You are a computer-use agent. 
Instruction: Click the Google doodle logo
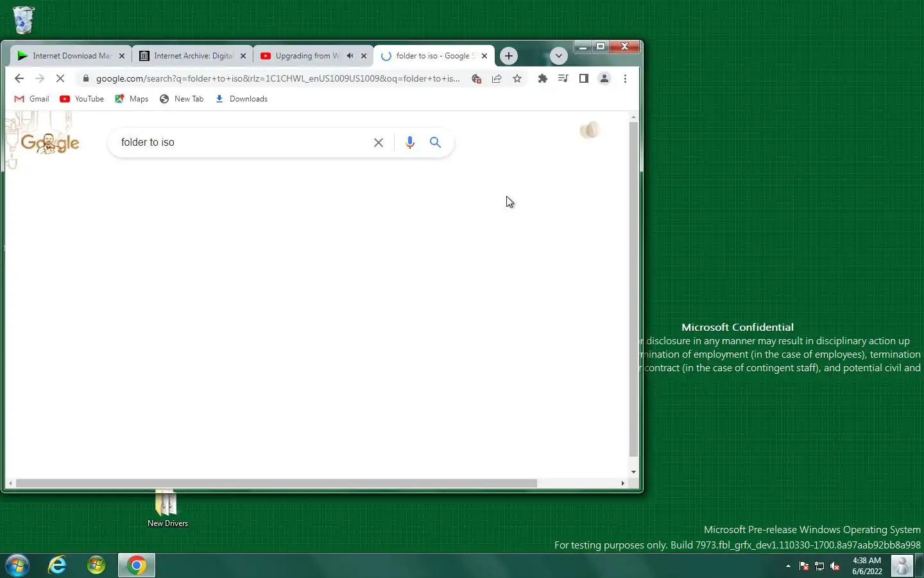pos(49,143)
